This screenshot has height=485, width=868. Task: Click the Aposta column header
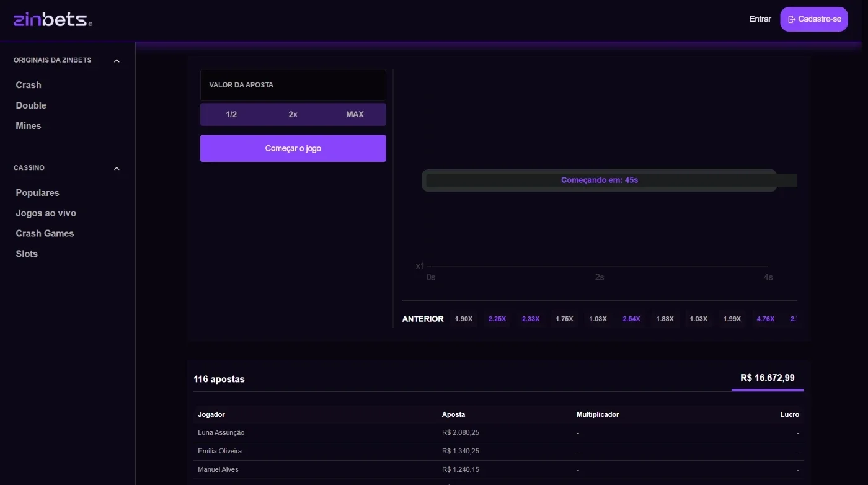[x=453, y=414]
